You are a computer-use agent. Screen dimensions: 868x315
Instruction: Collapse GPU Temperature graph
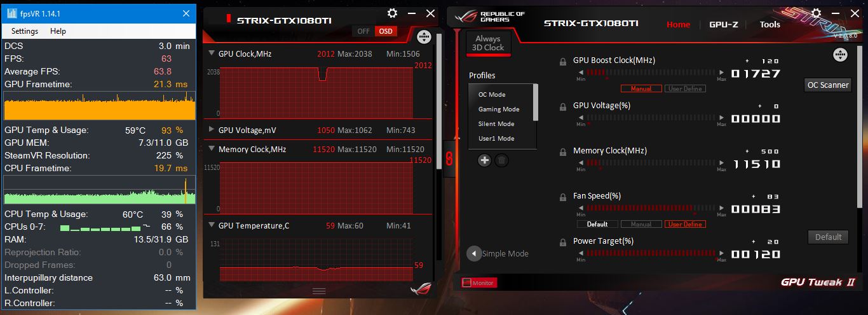(211, 225)
